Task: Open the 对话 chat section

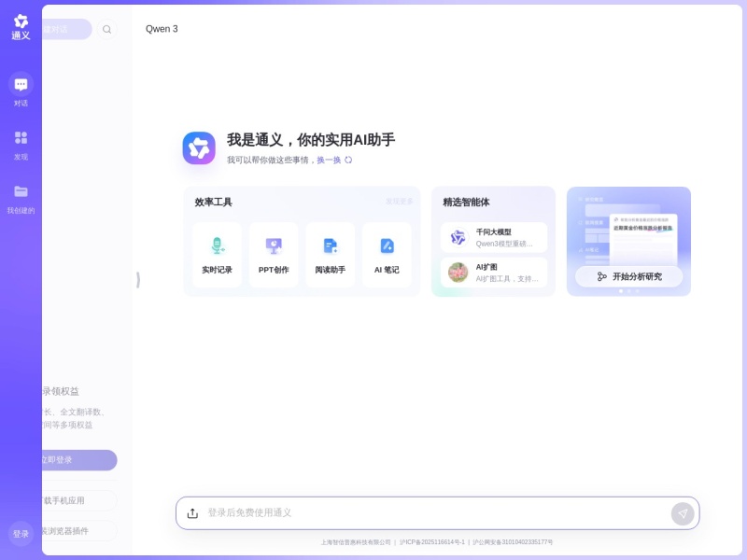Action: 21,90
